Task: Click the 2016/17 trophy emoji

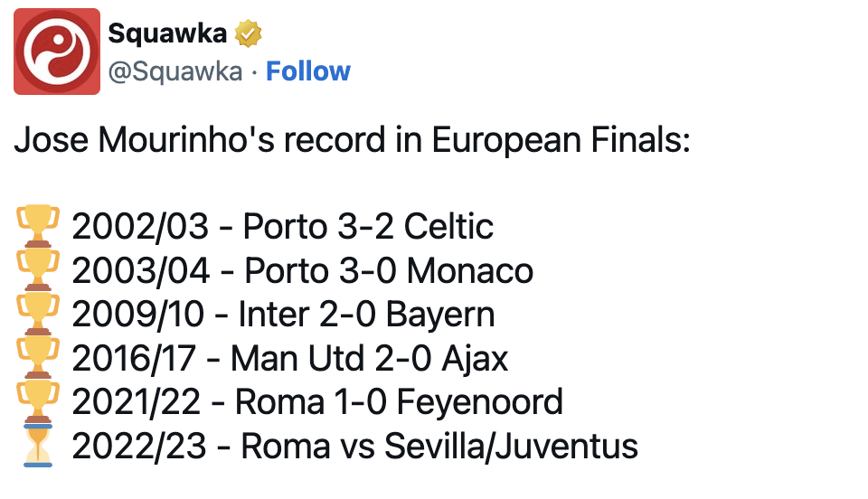Action: click(x=38, y=357)
